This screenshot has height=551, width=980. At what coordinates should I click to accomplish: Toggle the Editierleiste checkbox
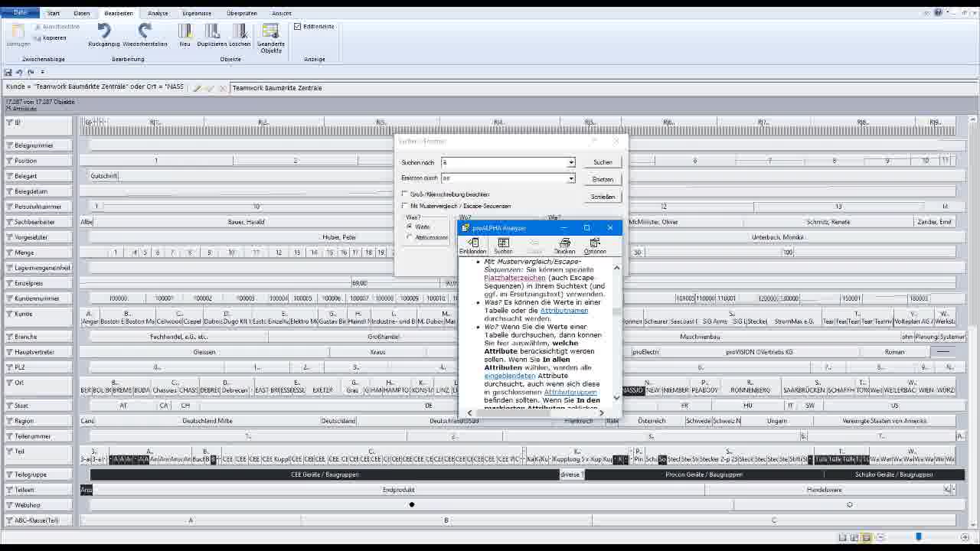(298, 26)
